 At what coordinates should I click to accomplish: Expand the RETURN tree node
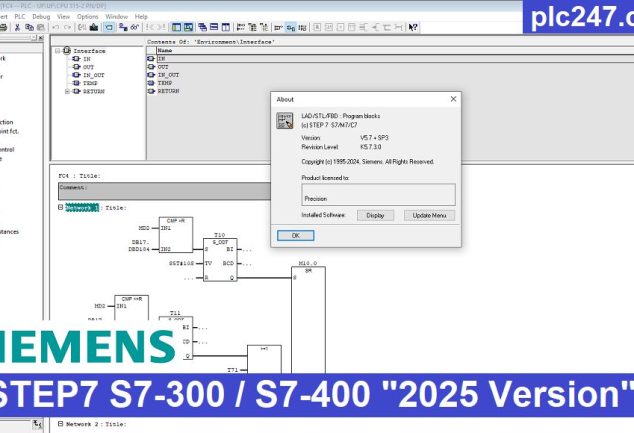pos(68,92)
